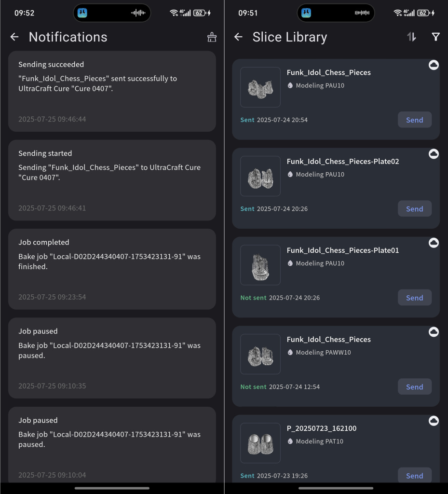This screenshot has height=494, width=448.
Task: Open the "Job paused" notification from 09:10:35
Action: [112, 357]
